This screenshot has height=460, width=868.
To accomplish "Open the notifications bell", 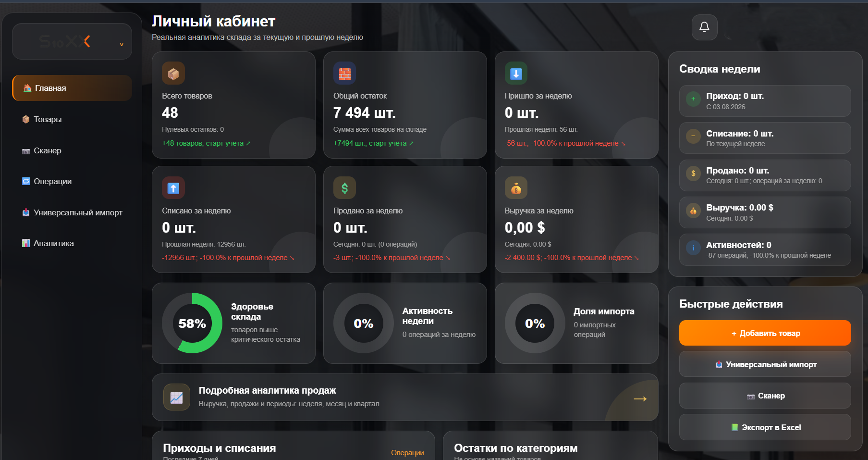I will [704, 27].
